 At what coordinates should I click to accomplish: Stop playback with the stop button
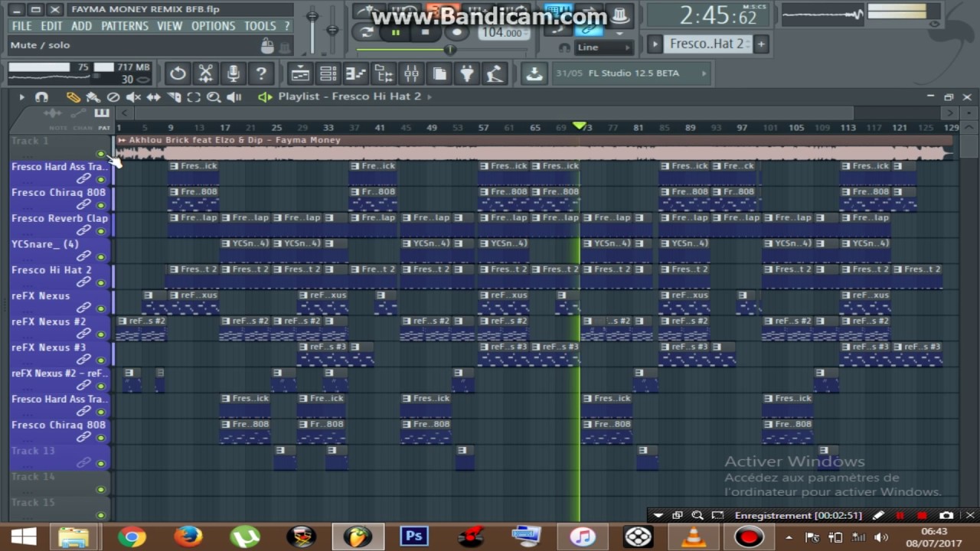coord(426,32)
